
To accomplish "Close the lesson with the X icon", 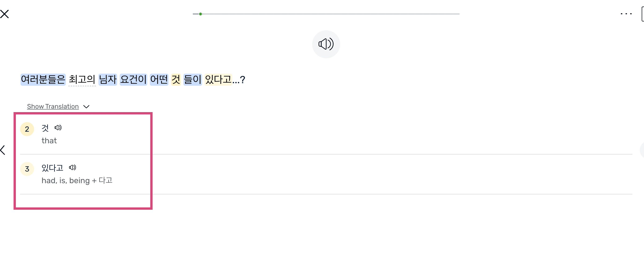I will click(x=4, y=14).
